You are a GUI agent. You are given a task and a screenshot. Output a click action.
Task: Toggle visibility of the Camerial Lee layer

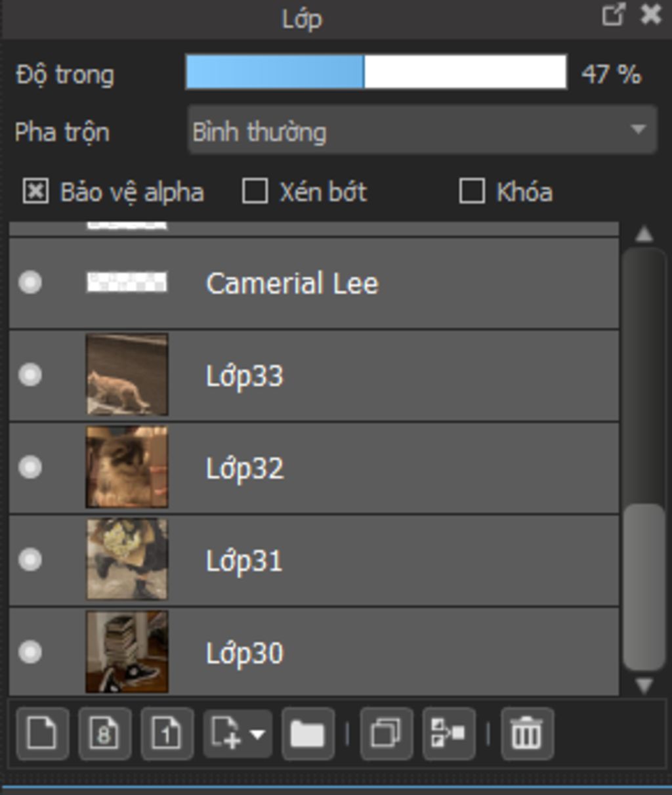click(x=30, y=283)
